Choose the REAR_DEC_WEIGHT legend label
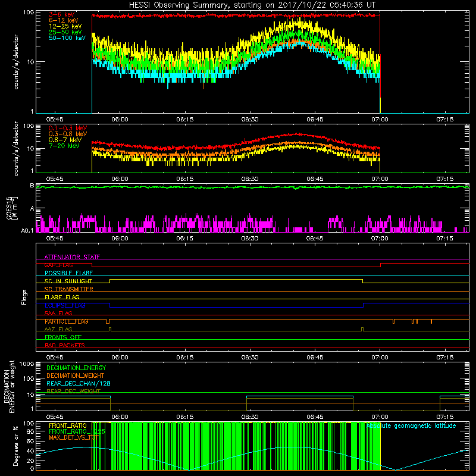This screenshot has width=476, height=476. (73, 391)
